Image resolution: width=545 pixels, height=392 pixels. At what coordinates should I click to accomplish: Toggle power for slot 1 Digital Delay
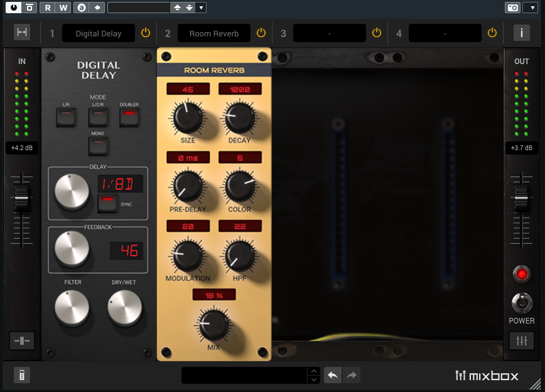(146, 33)
